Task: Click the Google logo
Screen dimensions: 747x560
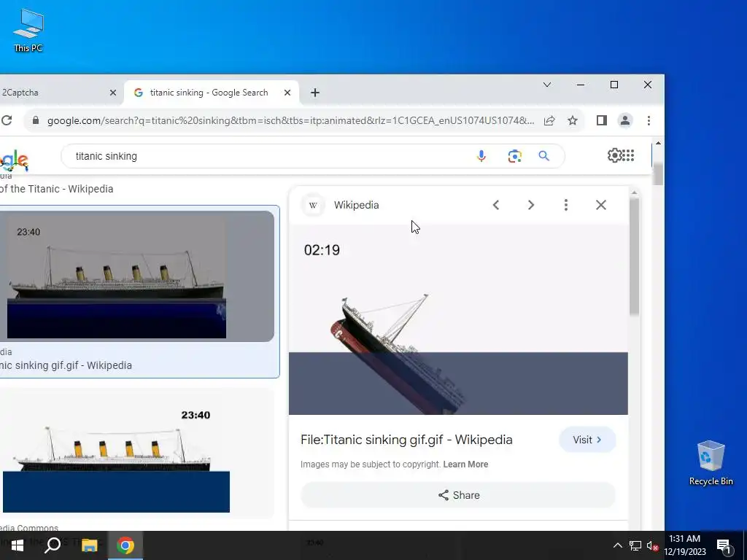Action: coord(14,160)
